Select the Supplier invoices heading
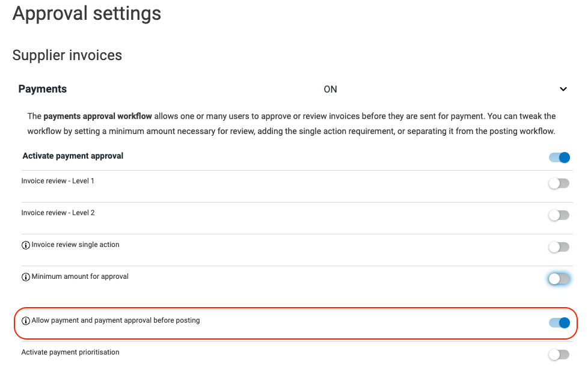This screenshot has height=378, width=588. pyautogui.click(x=67, y=55)
